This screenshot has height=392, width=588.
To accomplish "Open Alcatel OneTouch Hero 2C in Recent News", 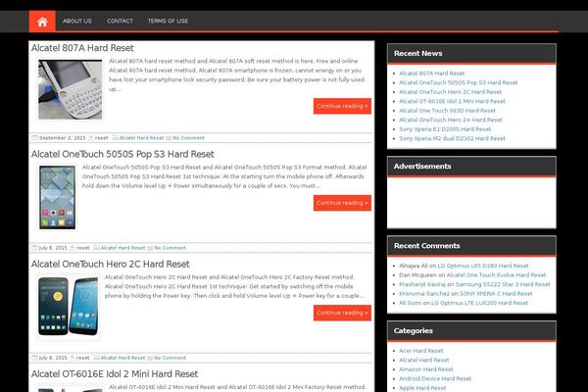I will click(450, 92).
